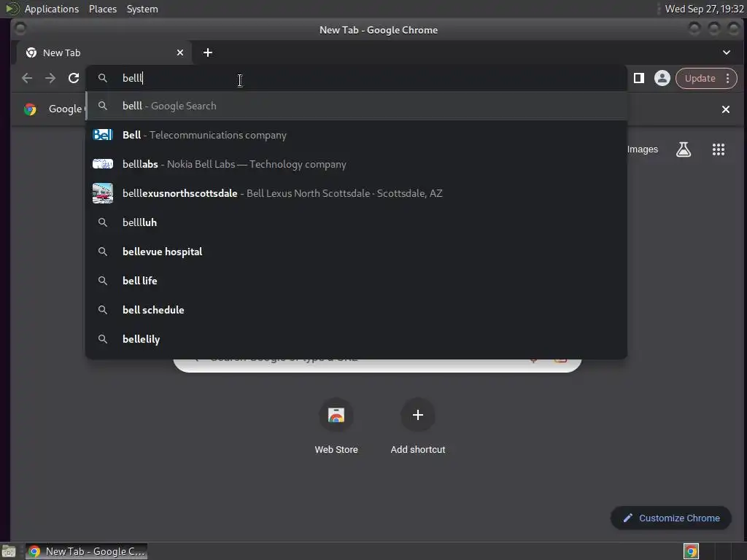Click the Customize Chrome button
Screen dimensions: 747x560
pos(671,518)
